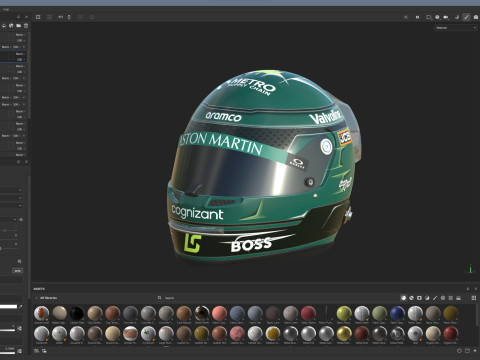The height and width of the screenshot is (360, 480).
Task: Select the gold metal sphere material thumbnail
Action: pyautogui.click(x=344, y=333)
